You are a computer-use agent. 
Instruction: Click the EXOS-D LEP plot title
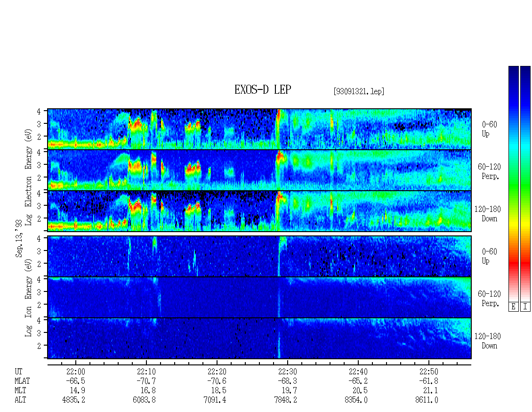click(x=263, y=89)
